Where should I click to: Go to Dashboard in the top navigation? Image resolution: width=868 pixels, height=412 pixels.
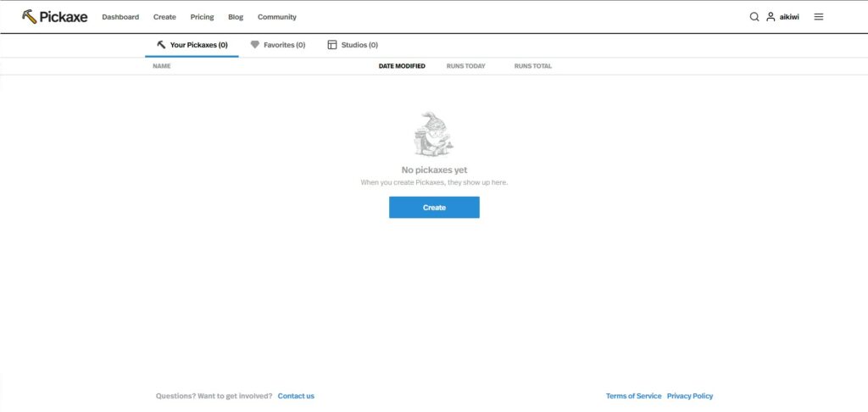tap(120, 17)
